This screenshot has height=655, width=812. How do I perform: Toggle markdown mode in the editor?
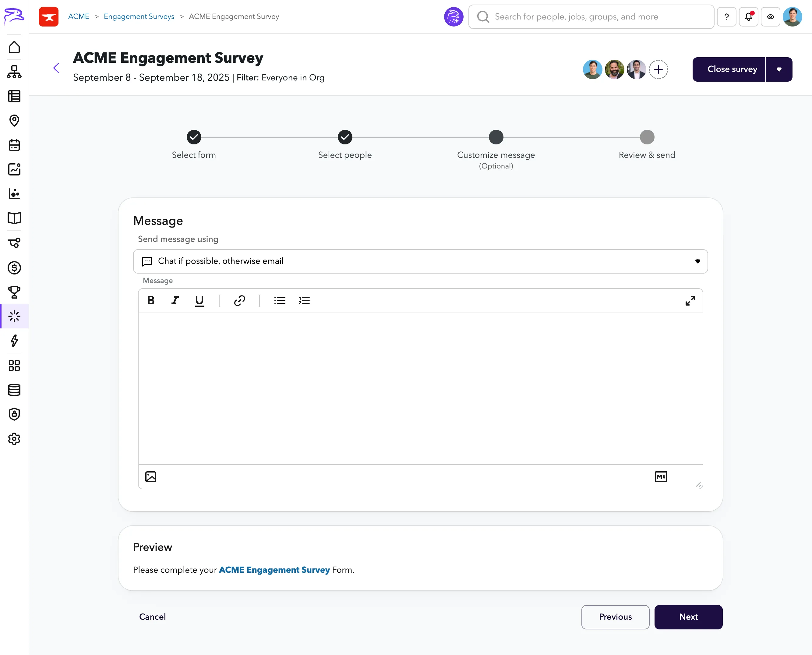pos(661,476)
